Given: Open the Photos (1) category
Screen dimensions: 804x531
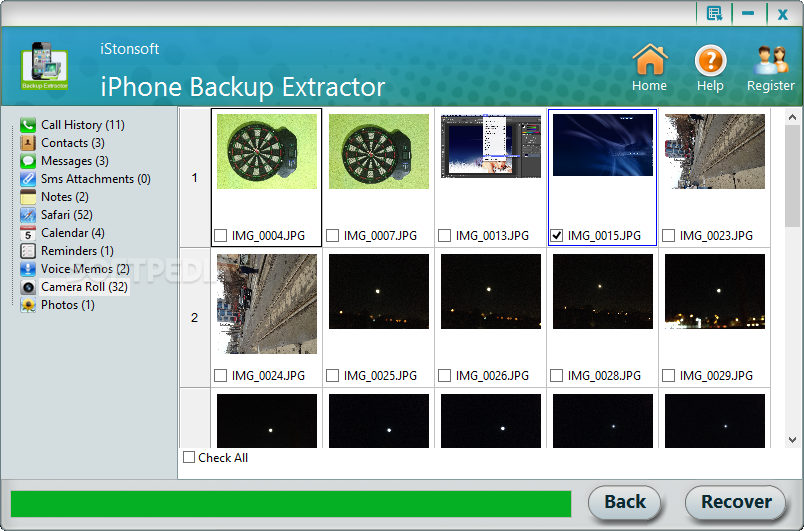Looking at the screenshot, I should [x=68, y=304].
